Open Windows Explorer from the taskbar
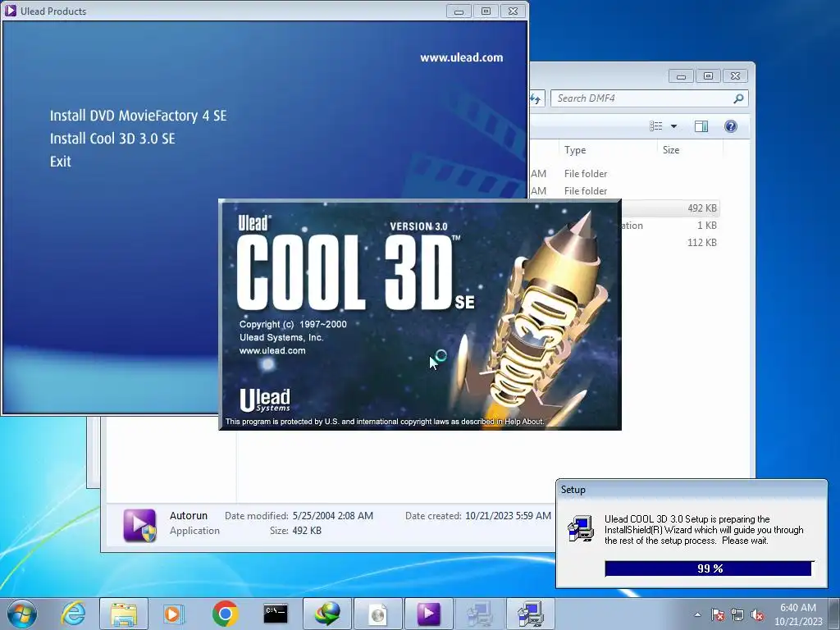Viewport: 840px width, 630px height. click(124, 614)
